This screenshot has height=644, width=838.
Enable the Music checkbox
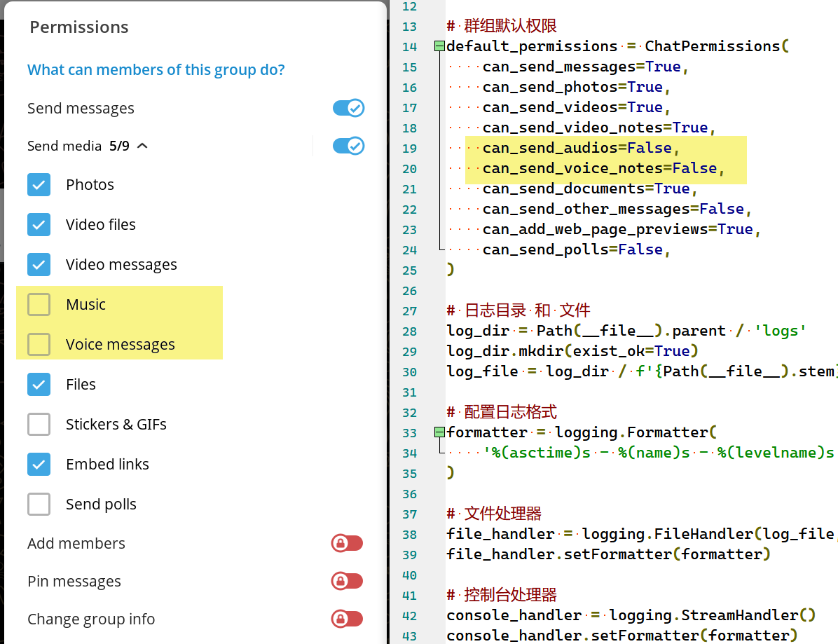(x=39, y=305)
